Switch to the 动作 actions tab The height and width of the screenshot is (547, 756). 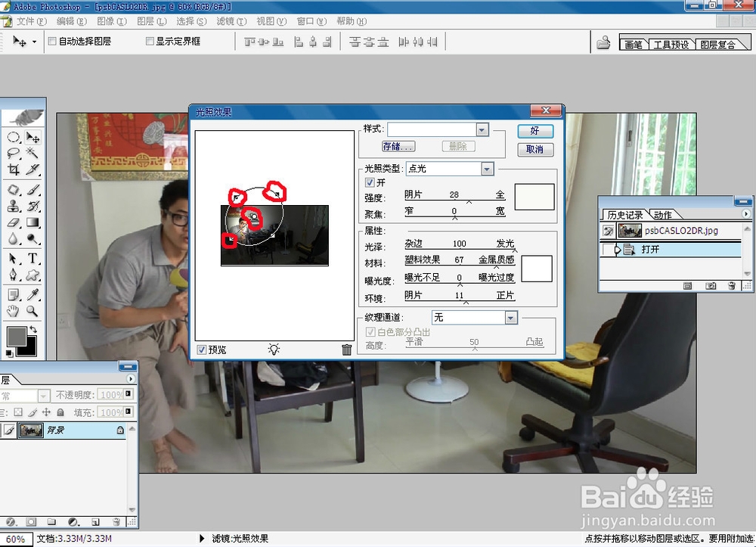663,214
